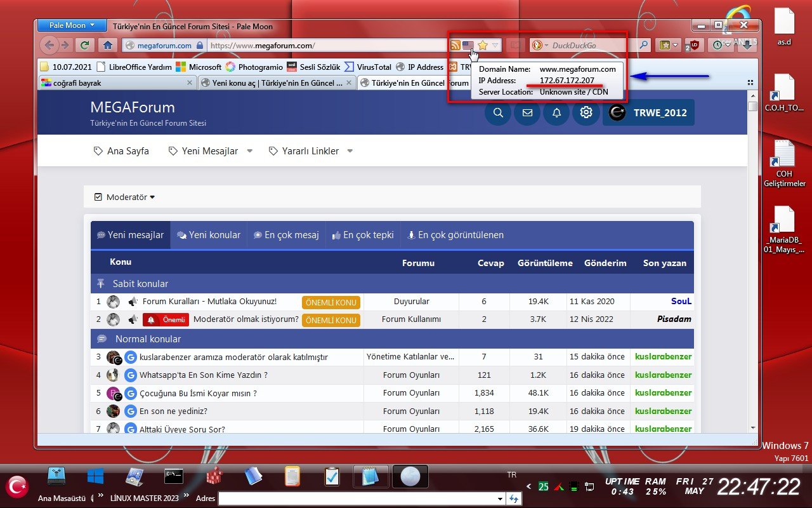Open the MEGAForum site title link
The image size is (812, 508).
[133, 107]
